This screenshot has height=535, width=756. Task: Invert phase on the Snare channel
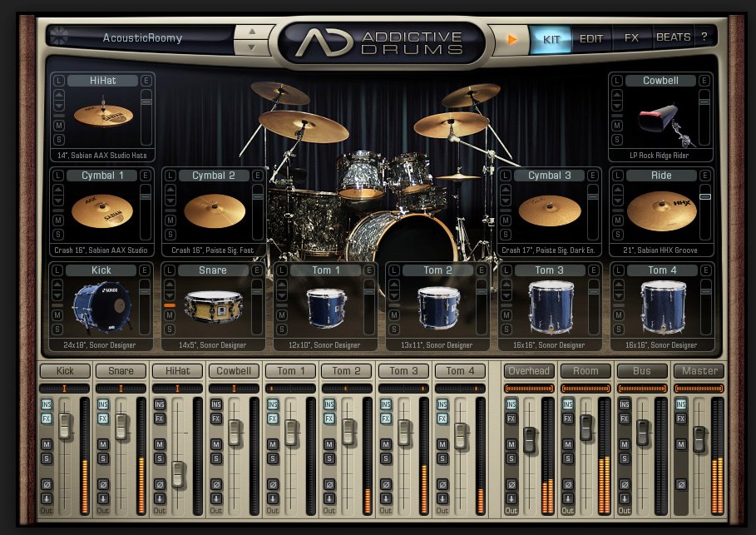[103, 484]
